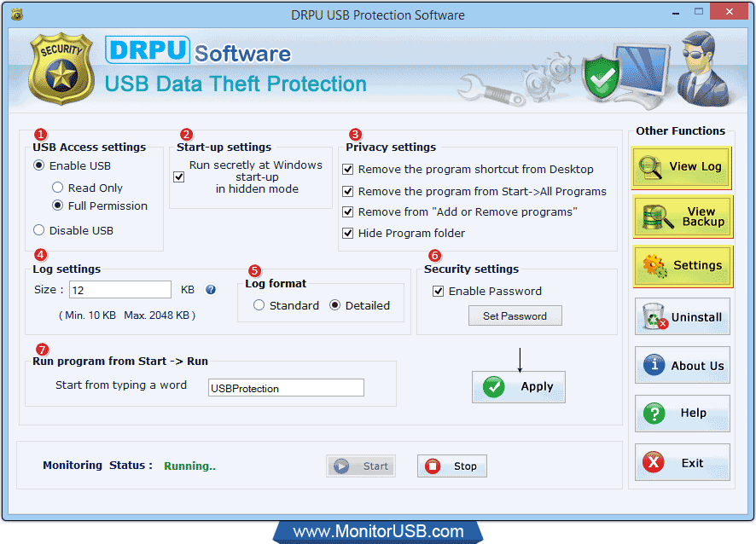The width and height of the screenshot is (756, 544).
Task: Click the green checkmark icon on Apply
Action: pos(494,387)
